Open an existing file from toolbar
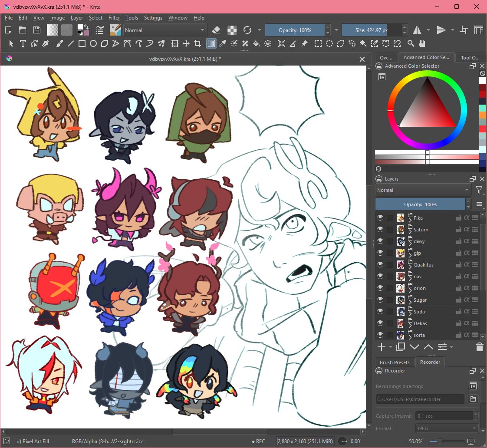This screenshot has height=448, width=487. 23,30
